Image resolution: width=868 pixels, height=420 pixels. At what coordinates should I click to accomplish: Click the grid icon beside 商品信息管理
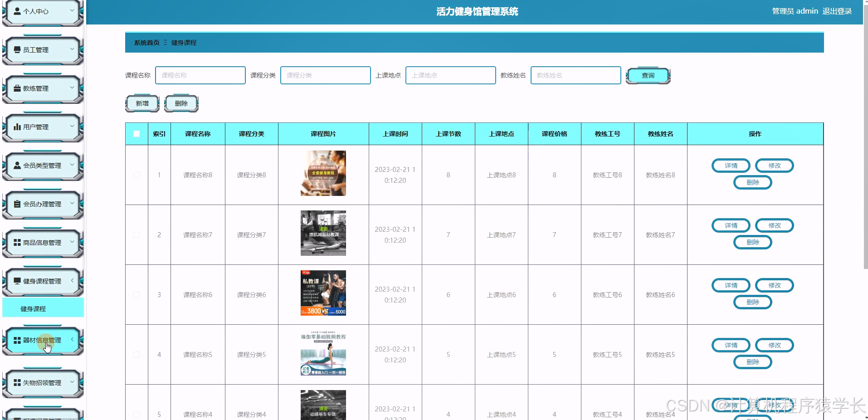pyautogui.click(x=17, y=243)
